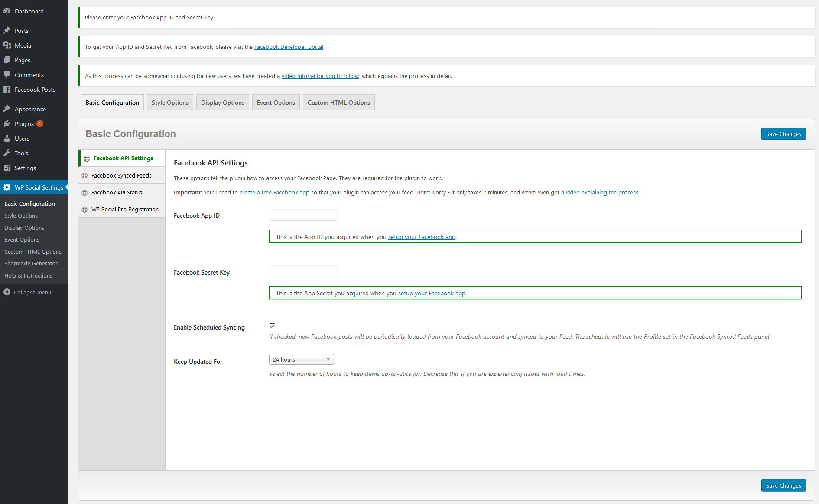Open the Keep Updated For dropdown
The image size is (819, 504).
pyautogui.click(x=301, y=359)
